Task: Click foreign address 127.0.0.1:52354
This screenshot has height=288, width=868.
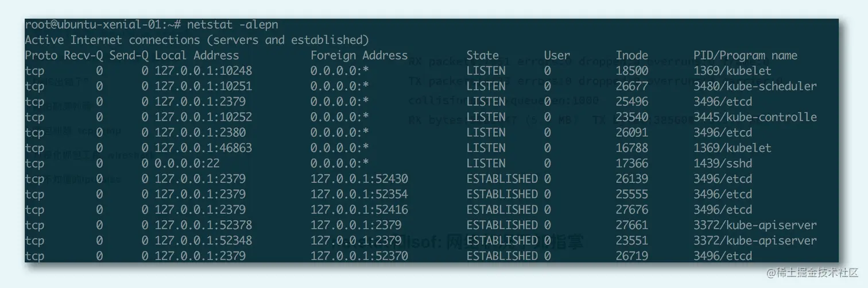Action: pos(359,194)
